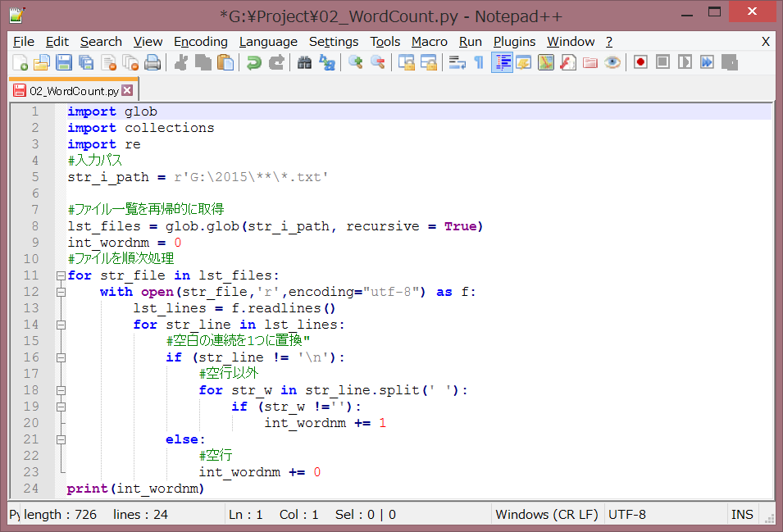The width and height of the screenshot is (783, 532).
Task: Click 'Windows (CR LF)' in status bar
Action: [x=546, y=515]
